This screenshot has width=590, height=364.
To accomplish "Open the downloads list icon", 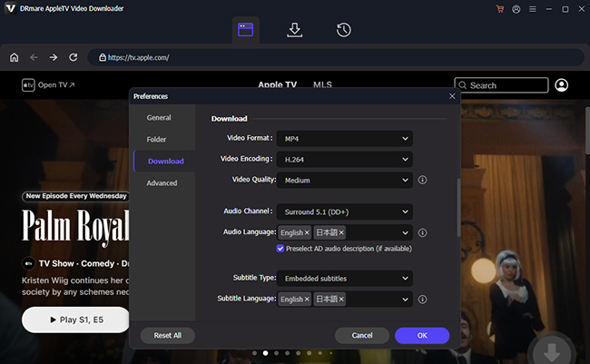I will pyautogui.click(x=295, y=30).
